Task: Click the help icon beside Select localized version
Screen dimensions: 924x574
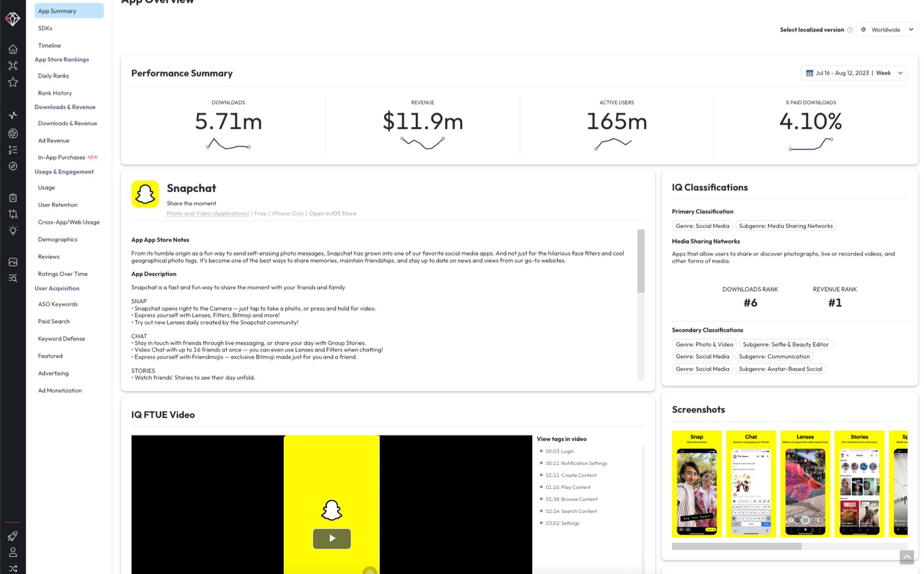Action: (850, 30)
